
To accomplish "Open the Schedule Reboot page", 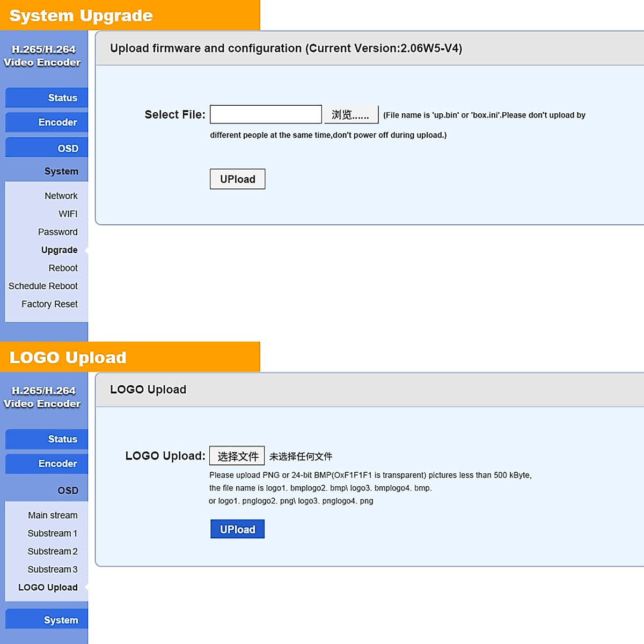I will click(x=43, y=286).
